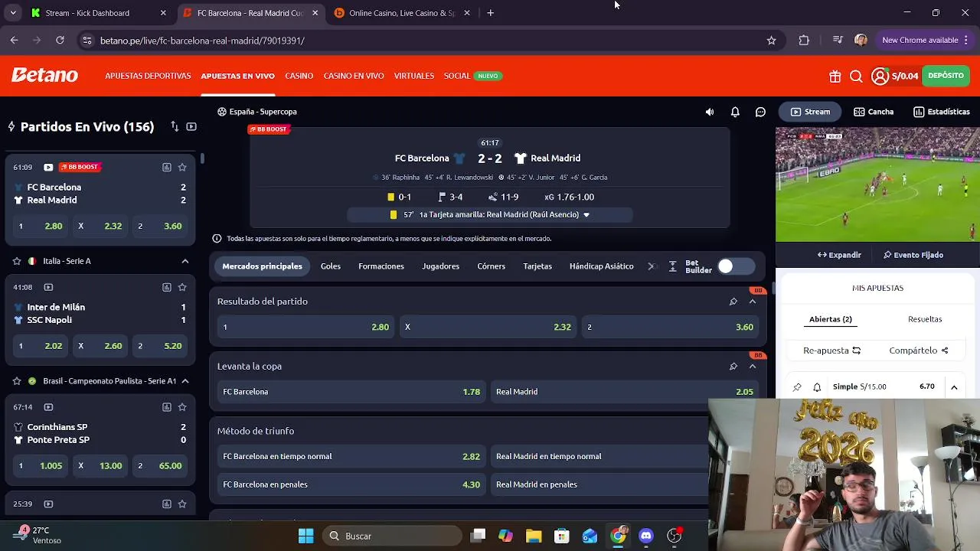Viewport: 980px width, 551px height.
Task: Open the Resueltas bets tab
Action: [925, 319]
